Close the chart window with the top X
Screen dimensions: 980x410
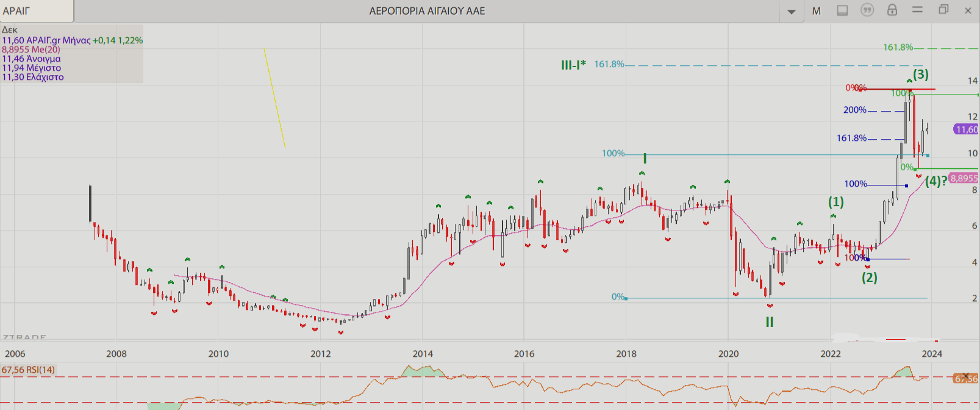(968, 10)
